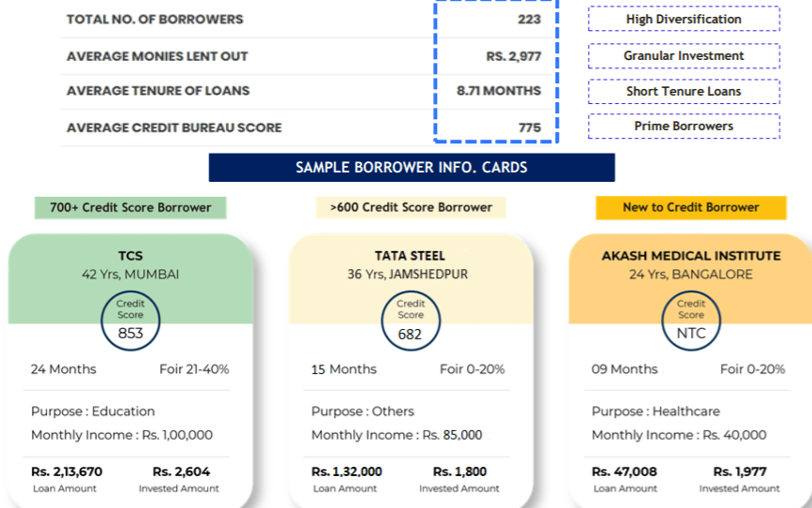Click the borrowers value 223
812x508 pixels.
tap(529, 20)
